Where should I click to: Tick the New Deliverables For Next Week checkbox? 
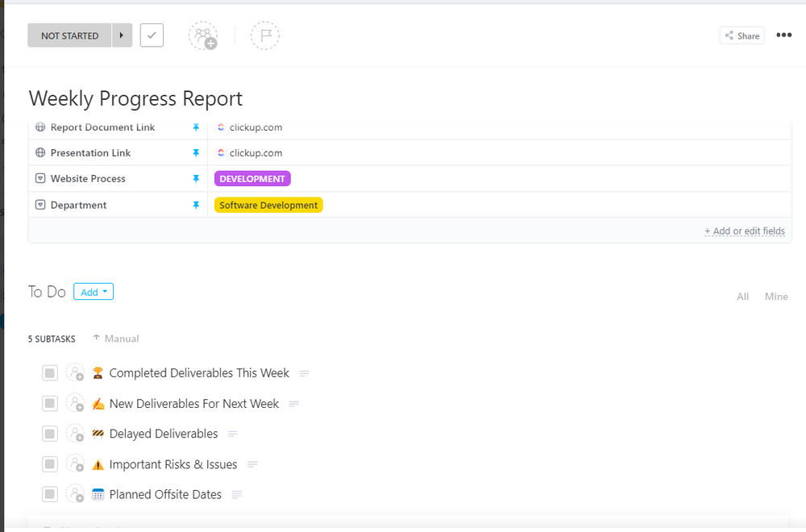tap(49, 403)
